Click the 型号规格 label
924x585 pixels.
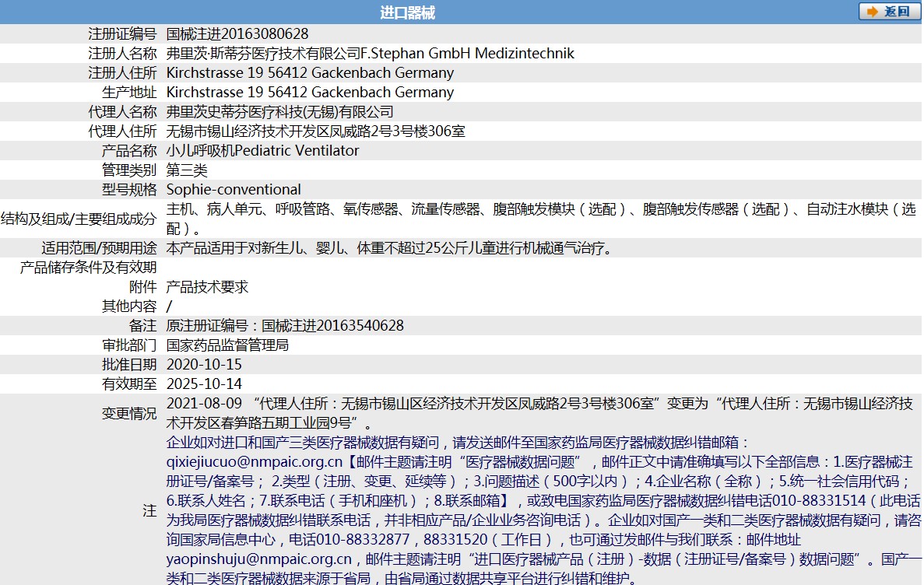(x=130, y=190)
